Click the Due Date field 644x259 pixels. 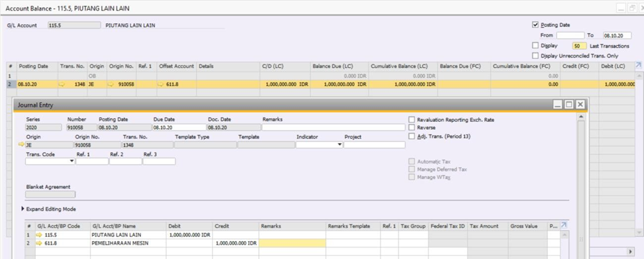[x=179, y=127]
